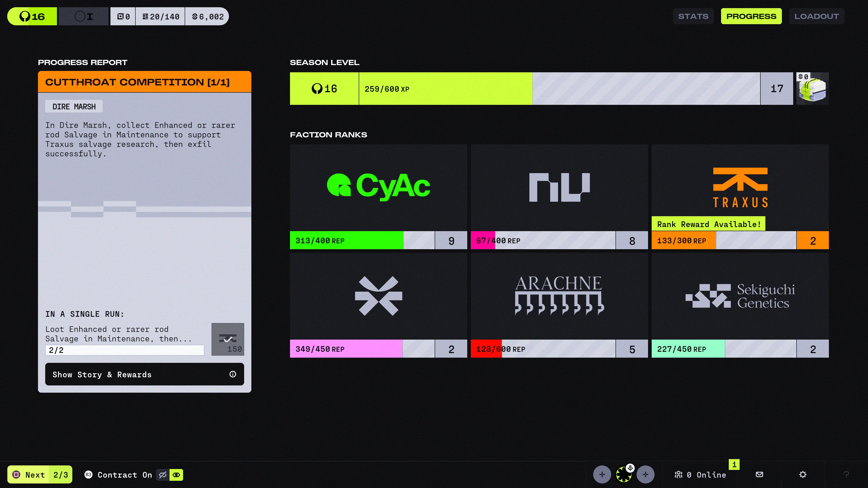
Task: Expand Show Story & Rewards
Action: [x=145, y=374]
